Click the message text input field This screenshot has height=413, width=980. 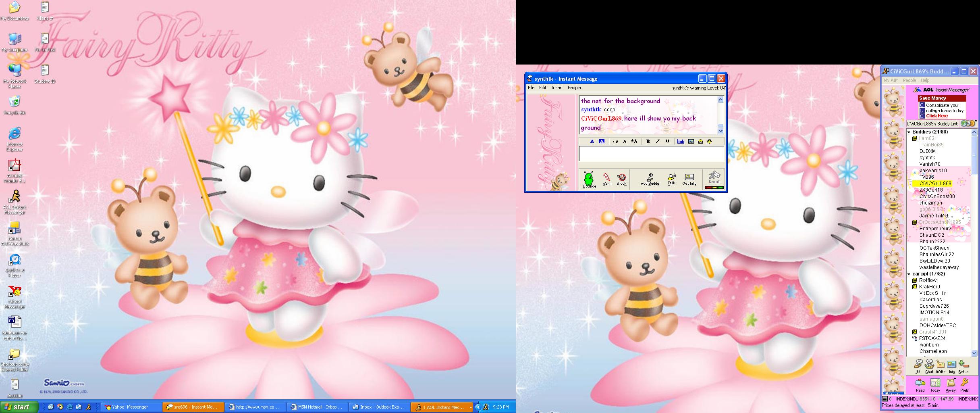tap(651, 154)
